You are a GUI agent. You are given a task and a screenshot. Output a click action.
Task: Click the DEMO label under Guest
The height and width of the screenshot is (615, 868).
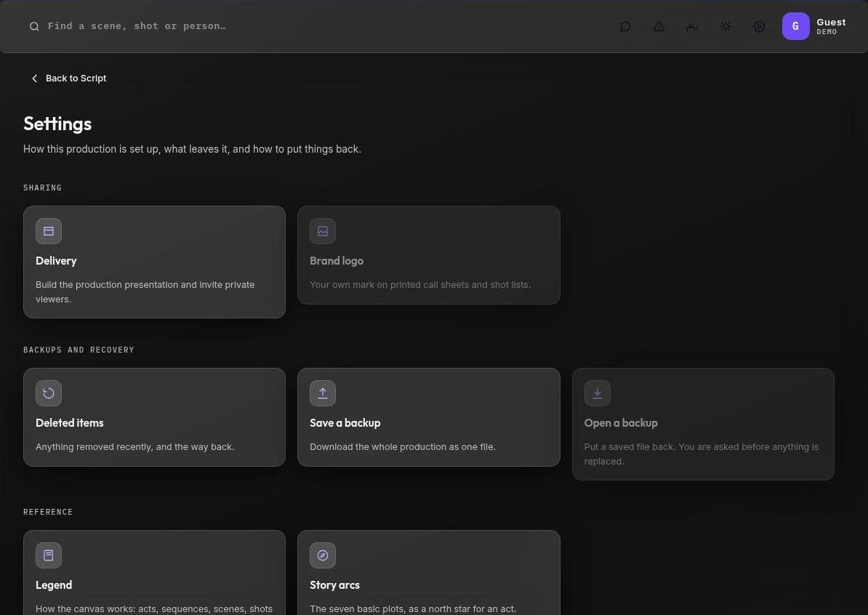(827, 32)
